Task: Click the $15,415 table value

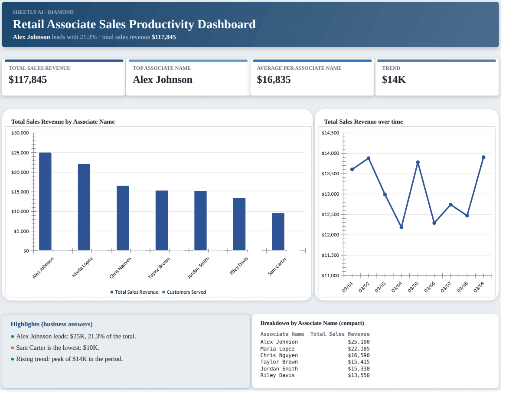Action: coord(359,362)
